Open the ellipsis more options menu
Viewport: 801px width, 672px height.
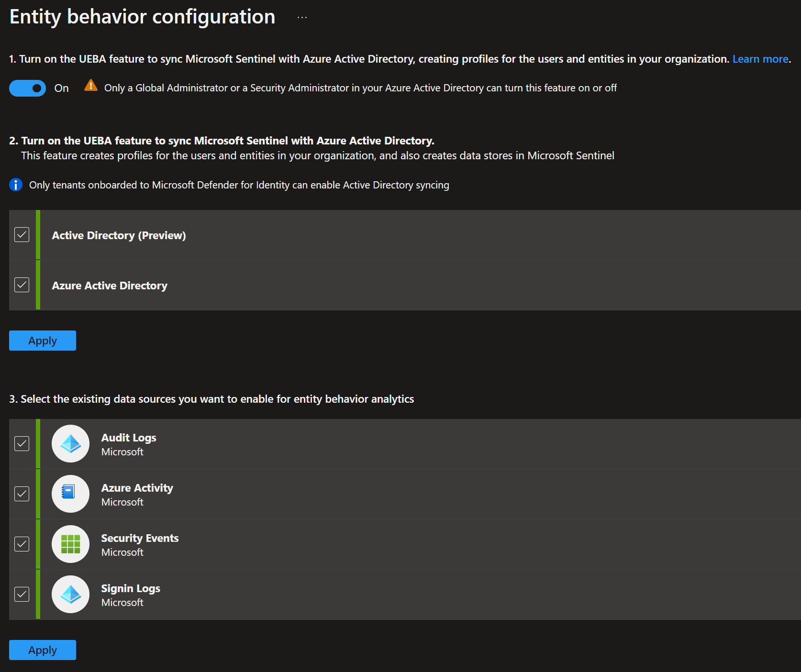[302, 18]
